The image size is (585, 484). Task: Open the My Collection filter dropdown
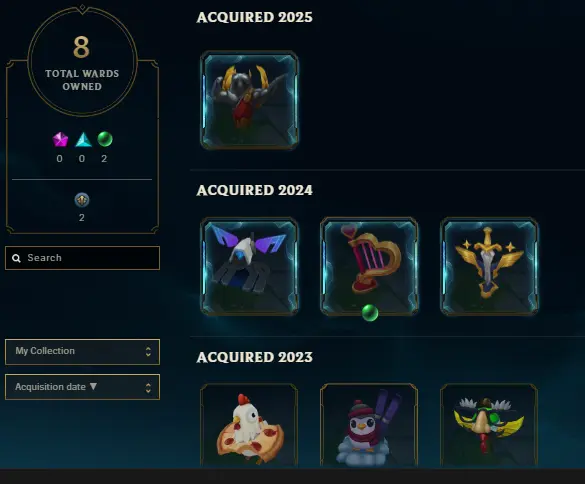coord(82,352)
